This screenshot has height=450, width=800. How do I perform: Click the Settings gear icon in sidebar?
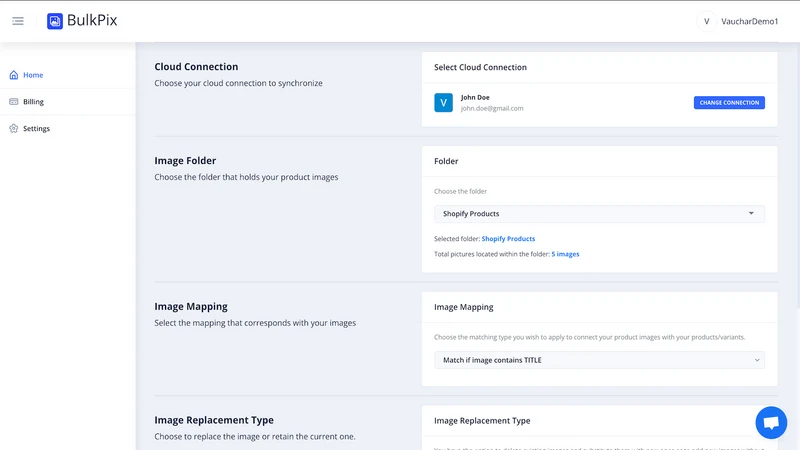(14, 129)
